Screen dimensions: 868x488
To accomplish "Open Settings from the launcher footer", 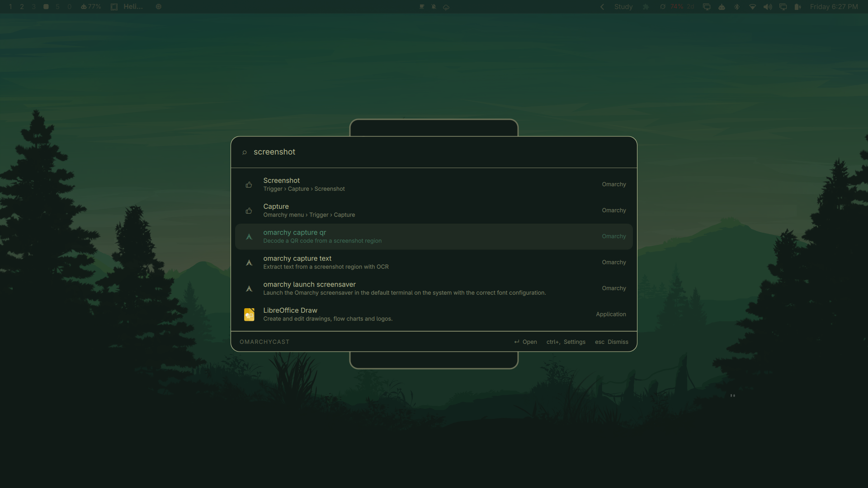I will (x=566, y=342).
